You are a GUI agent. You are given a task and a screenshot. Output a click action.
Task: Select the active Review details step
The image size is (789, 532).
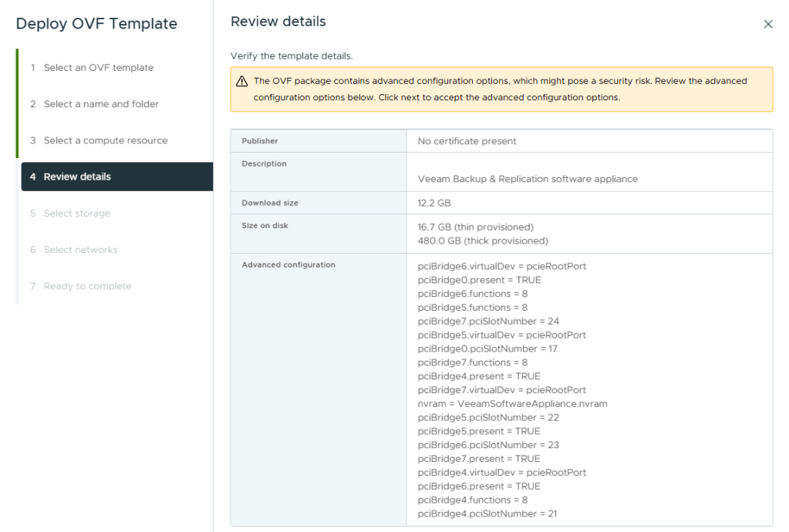point(77,177)
